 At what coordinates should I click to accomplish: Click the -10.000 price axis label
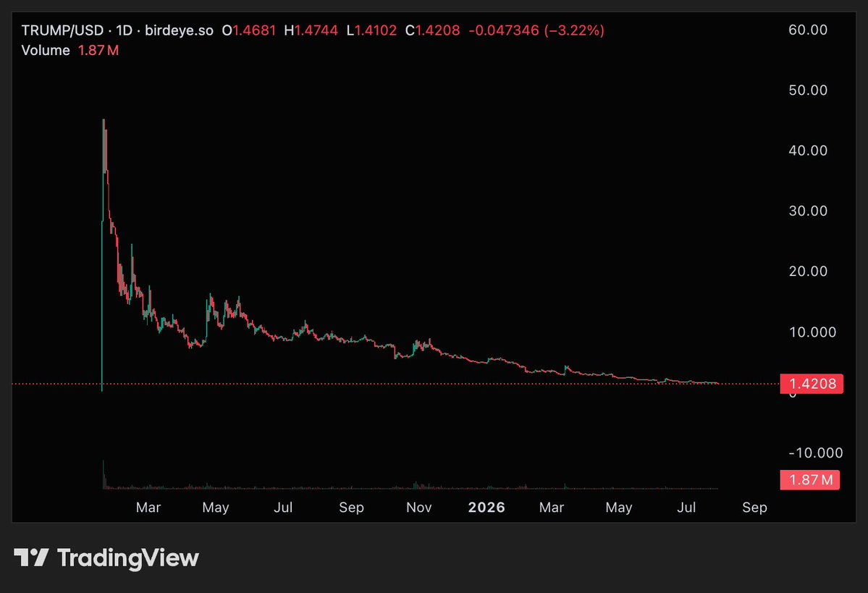[815, 453]
